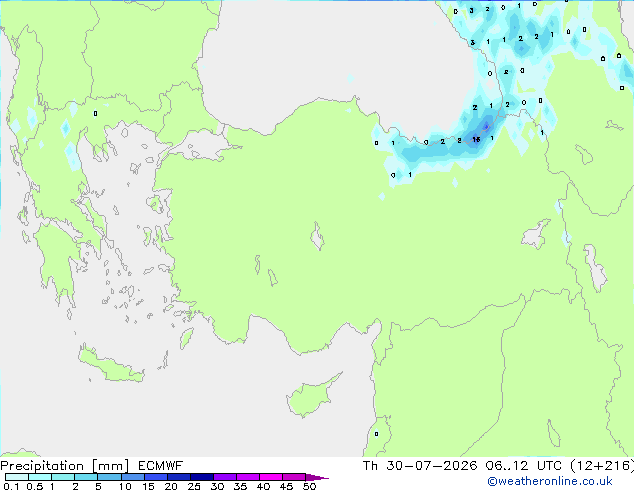
Task: Click the weatheronline.co.uk copyright link
Action: tap(550, 481)
